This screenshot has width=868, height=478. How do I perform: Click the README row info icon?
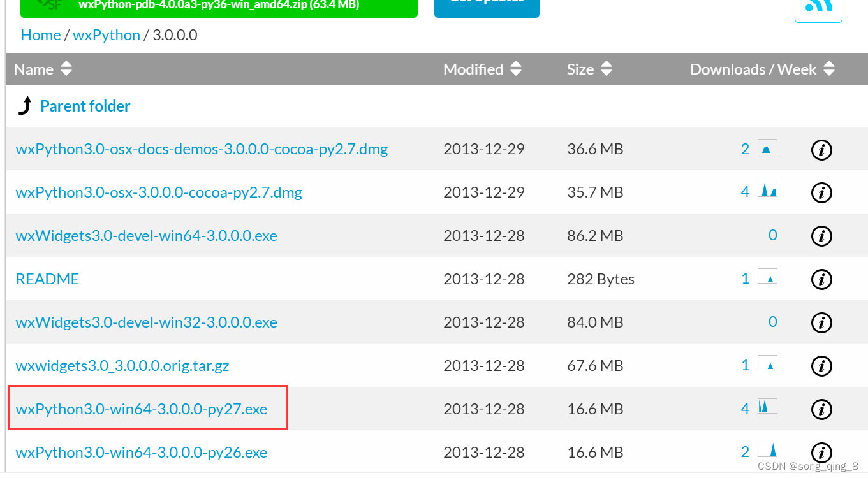pyautogui.click(x=821, y=279)
